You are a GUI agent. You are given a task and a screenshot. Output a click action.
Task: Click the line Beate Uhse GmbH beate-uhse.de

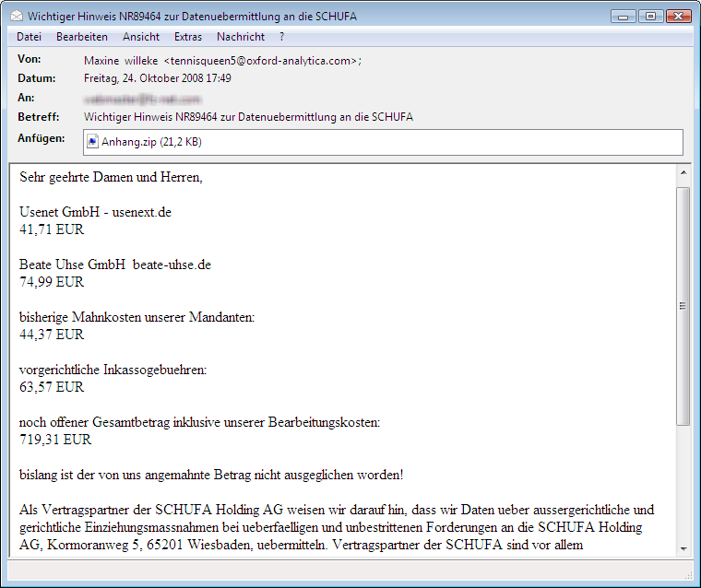[115, 265]
